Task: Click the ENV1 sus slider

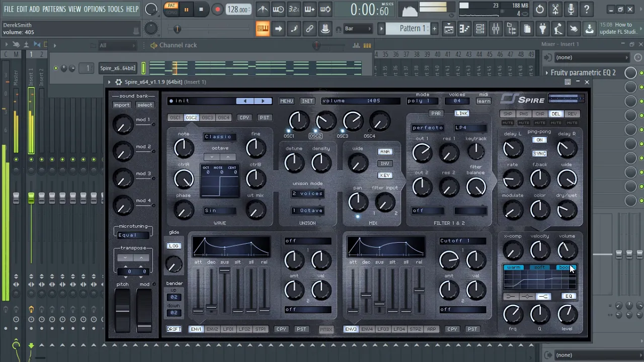Action: 224,291
